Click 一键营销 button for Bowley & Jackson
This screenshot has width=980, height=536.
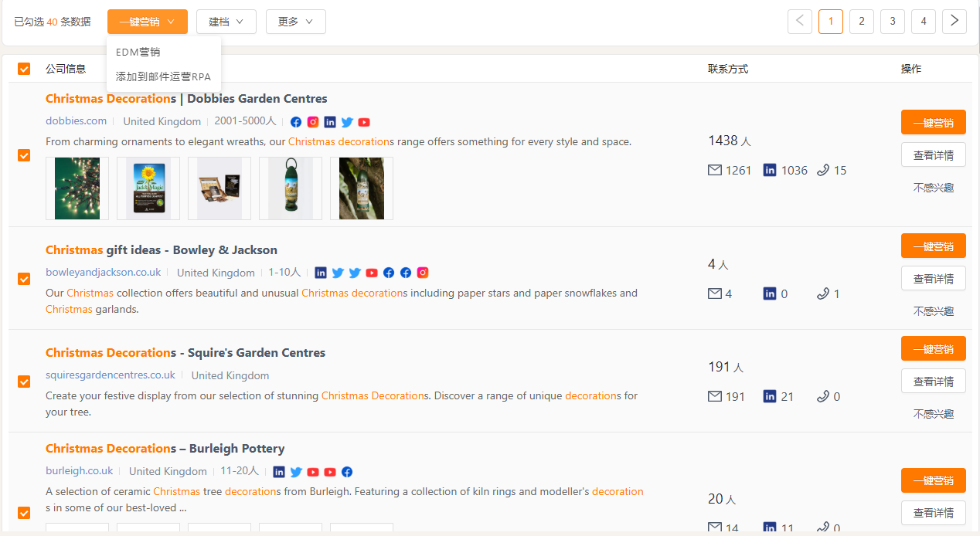click(x=934, y=246)
